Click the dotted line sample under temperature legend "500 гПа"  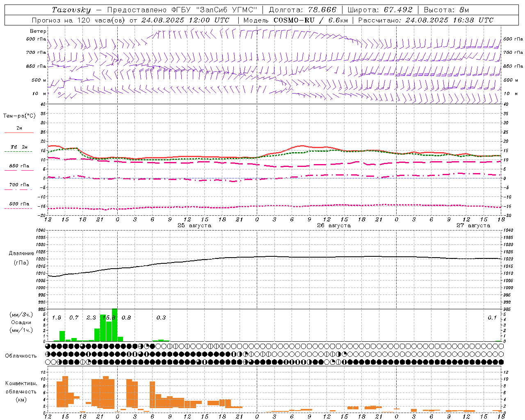[x=18, y=209]
